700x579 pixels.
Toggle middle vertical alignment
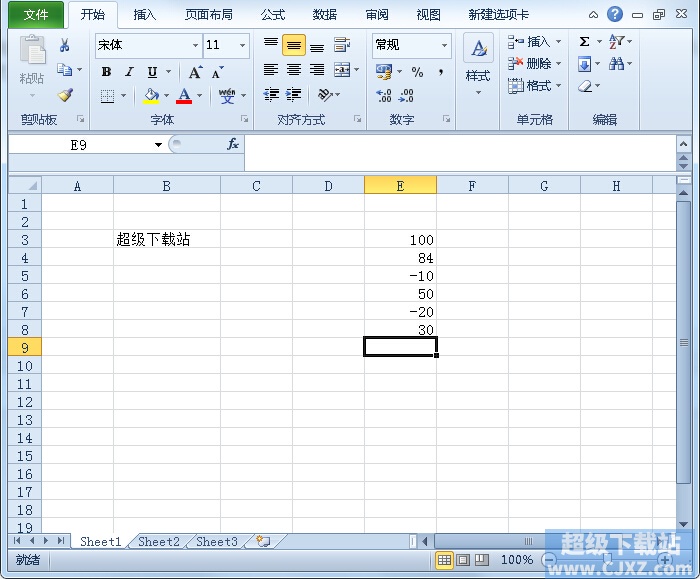(x=294, y=45)
